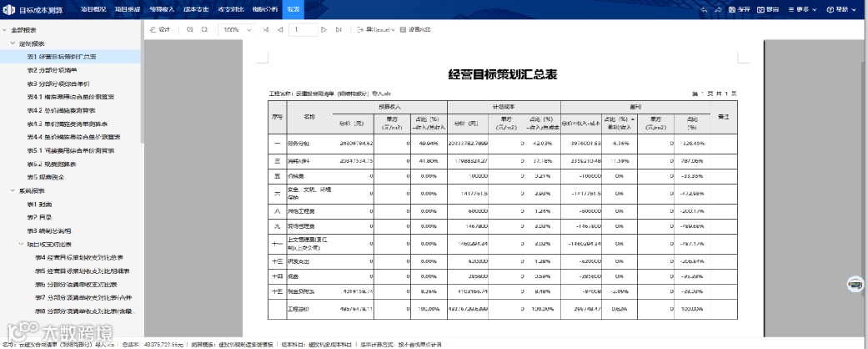Image resolution: width=868 pixels, height=349 pixels.
Task: Open the 更多 dropdown menu
Action: (802, 9)
